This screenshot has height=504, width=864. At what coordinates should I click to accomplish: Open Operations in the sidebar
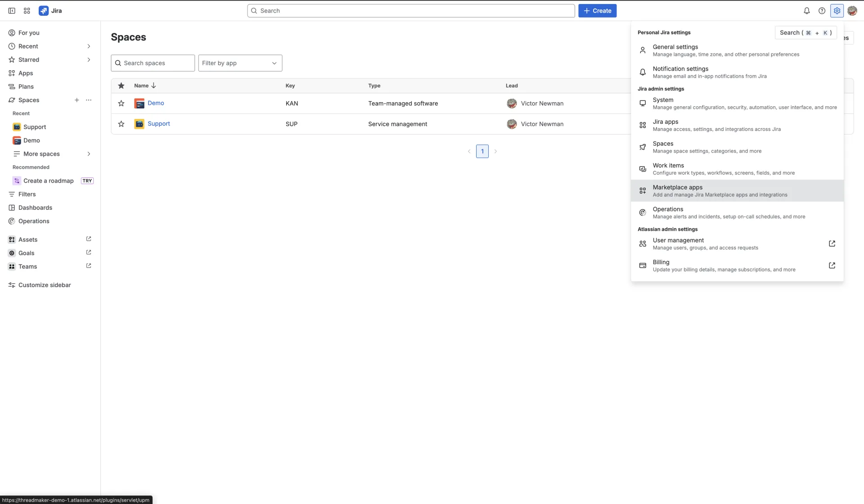tap(50, 221)
